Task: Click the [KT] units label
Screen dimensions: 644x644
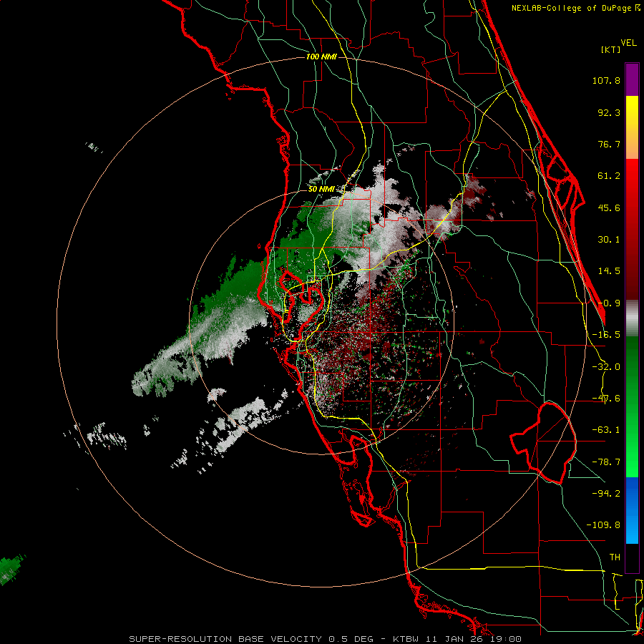Action: tap(611, 49)
